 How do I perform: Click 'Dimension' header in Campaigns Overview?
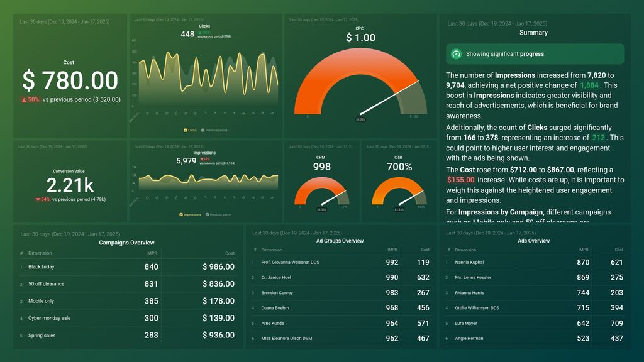[40, 253]
